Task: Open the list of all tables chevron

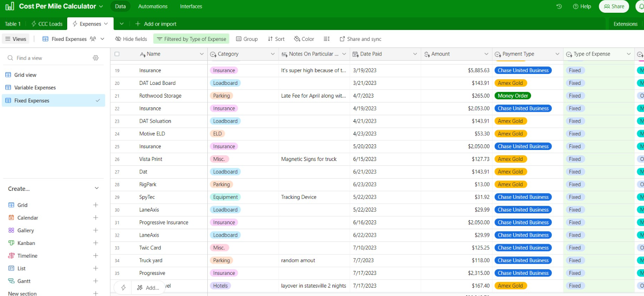Action: click(x=122, y=24)
